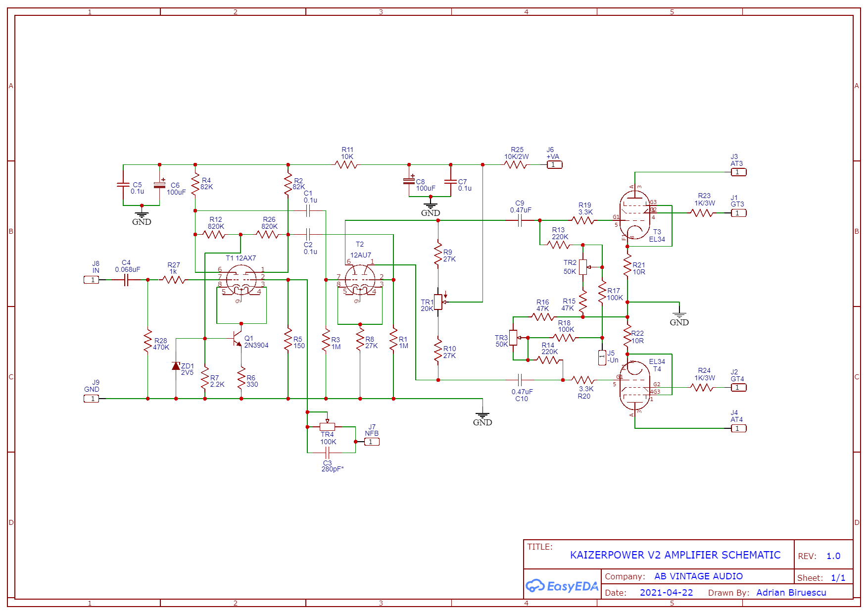Click the R6 330 label
868x614 pixels.
click(252, 381)
